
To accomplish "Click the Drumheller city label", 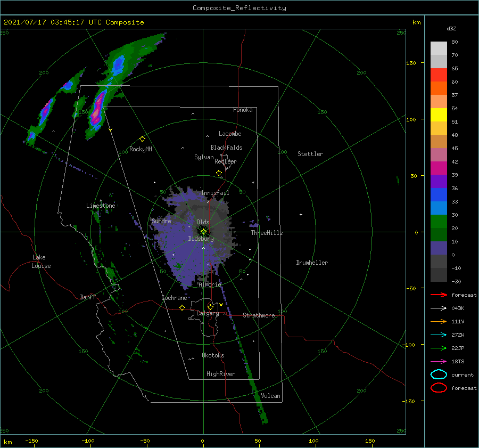I will tap(312, 263).
